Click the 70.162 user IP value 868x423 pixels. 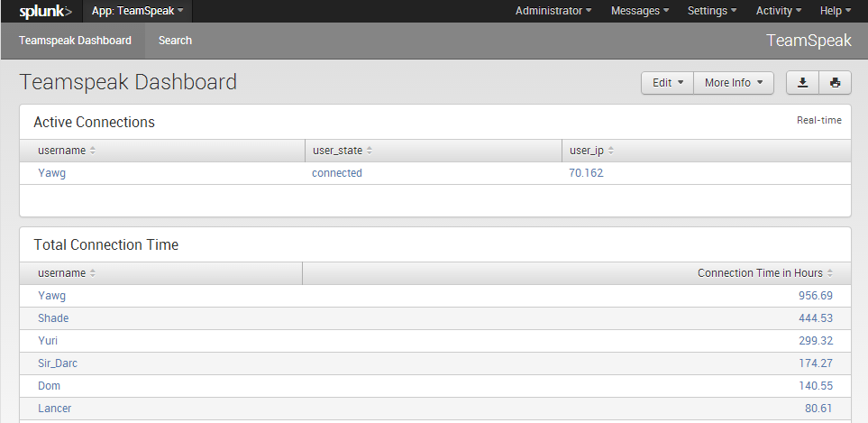(x=586, y=173)
